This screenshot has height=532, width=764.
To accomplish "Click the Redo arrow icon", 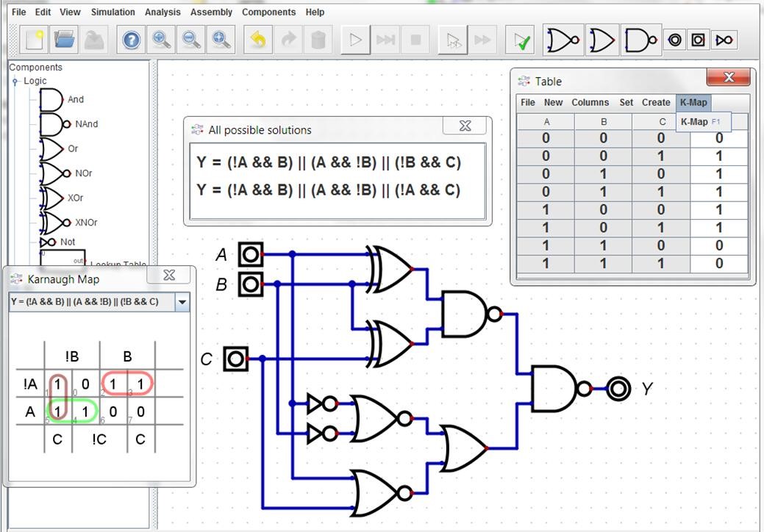I will pos(288,40).
